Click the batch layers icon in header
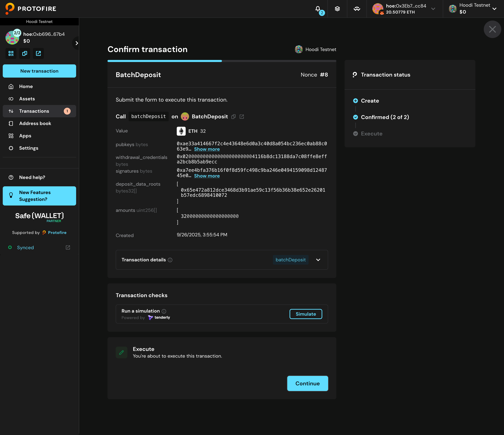 [x=337, y=9]
